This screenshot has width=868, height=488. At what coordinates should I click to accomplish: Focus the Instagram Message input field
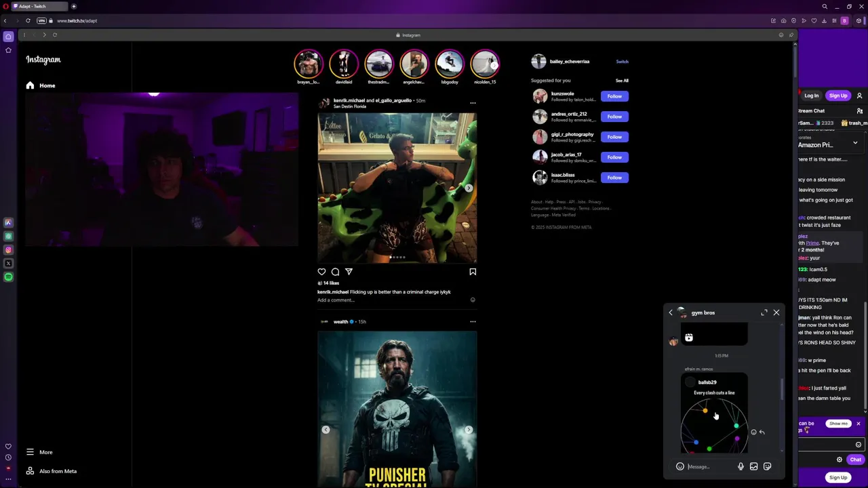(x=711, y=466)
